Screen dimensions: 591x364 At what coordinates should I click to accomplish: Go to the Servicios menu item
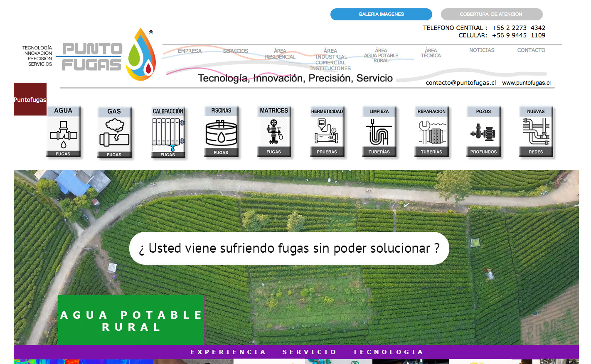[235, 51]
